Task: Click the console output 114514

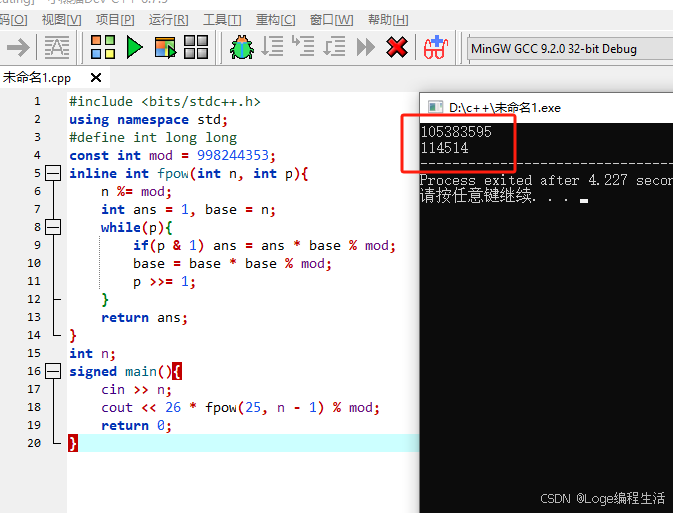Action: [444, 148]
